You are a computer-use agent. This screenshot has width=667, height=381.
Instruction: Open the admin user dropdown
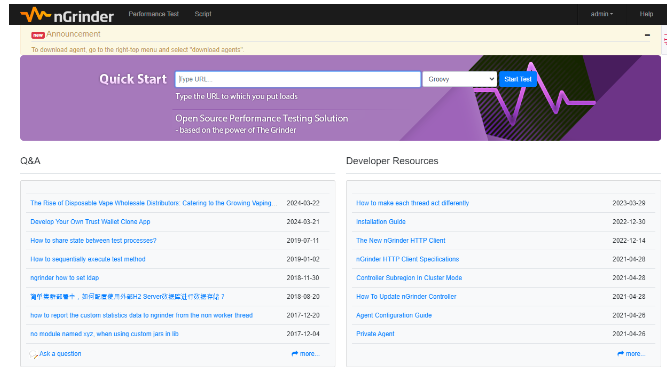(601, 14)
